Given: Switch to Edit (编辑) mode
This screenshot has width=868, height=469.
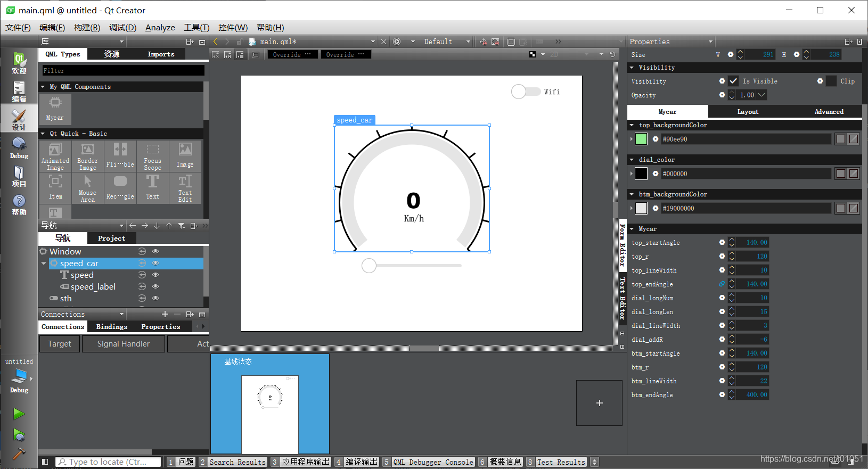Looking at the screenshot, I should (19, 91).
